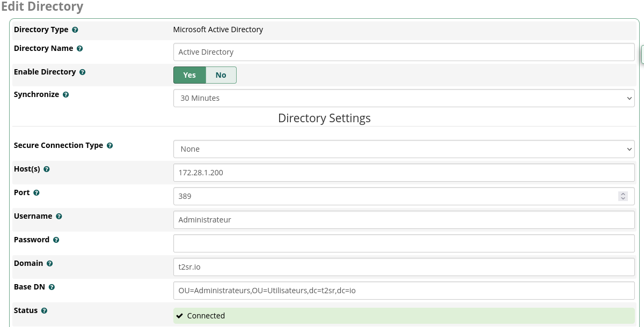
Task: Open the Secure Connection Type dropdown
Action: 404,149
